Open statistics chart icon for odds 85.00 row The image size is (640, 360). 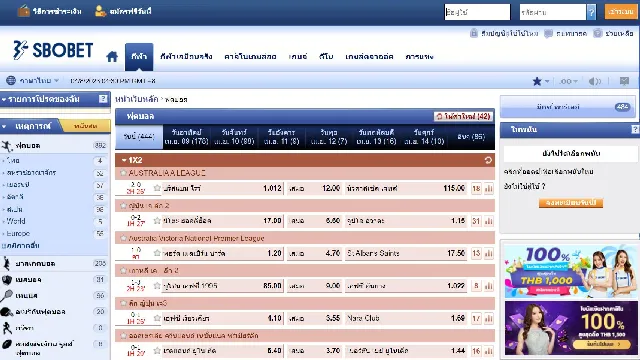pyautogui.click(x=489, y=286)
